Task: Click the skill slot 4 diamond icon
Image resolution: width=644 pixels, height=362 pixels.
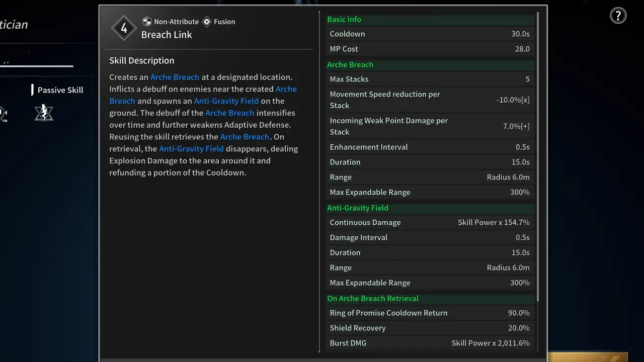Action: pyautogui.click(x=124, y=29)
